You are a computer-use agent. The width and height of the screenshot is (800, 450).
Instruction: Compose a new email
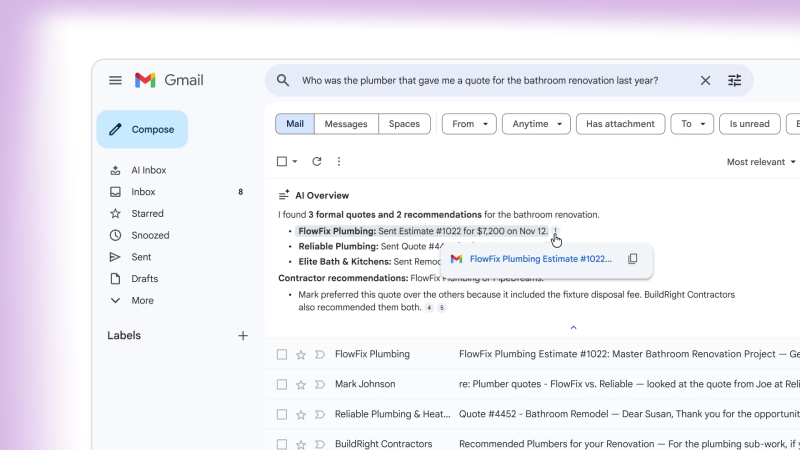pyautogui.click(x=142, y=129)
